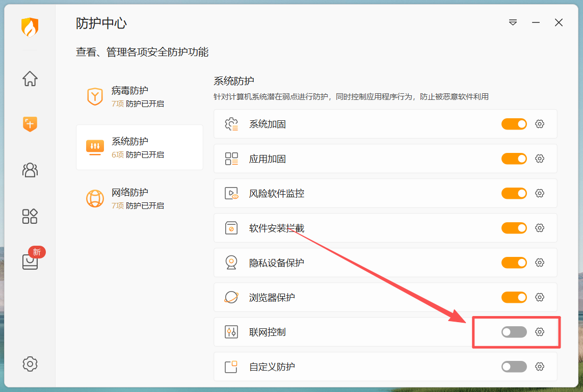The height and width of the screenshot is (392, 583).
Task: Open settings gear at sidebar bottom
Action: coord(30,364)
